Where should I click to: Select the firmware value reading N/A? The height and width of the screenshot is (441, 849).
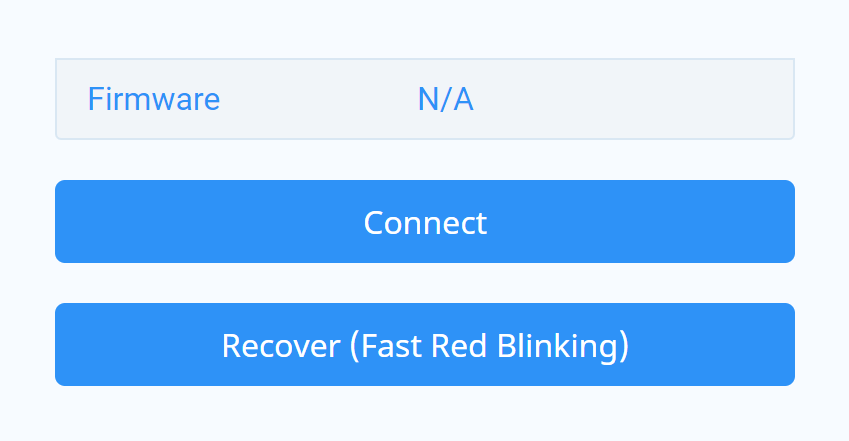click(445, 99)
